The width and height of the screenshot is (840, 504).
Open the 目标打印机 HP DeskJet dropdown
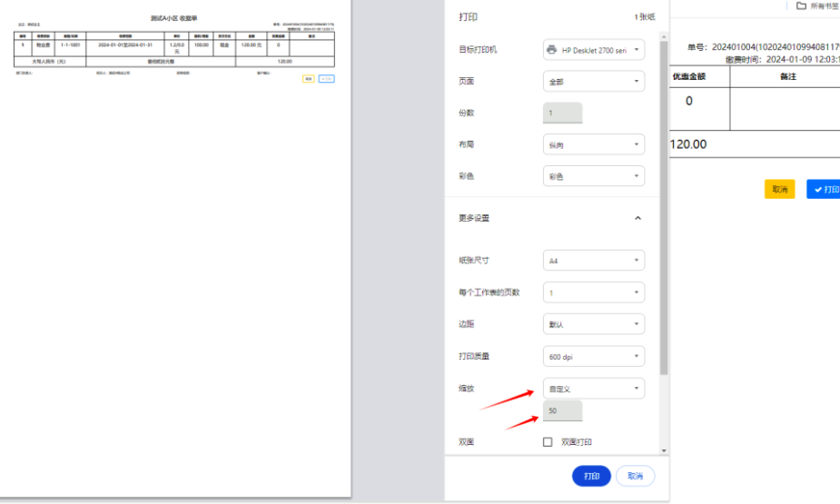(594, 50)
